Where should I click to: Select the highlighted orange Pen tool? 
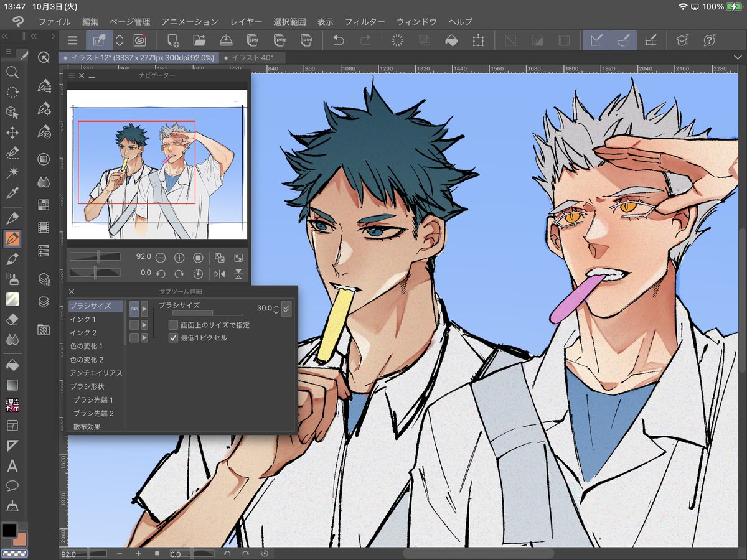click(12, 238)
